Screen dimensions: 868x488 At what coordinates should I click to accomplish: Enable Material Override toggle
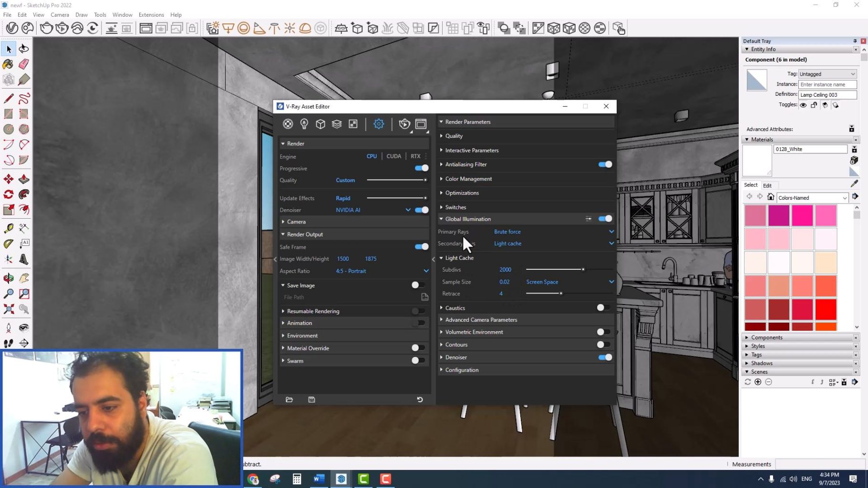coord(418,348)
